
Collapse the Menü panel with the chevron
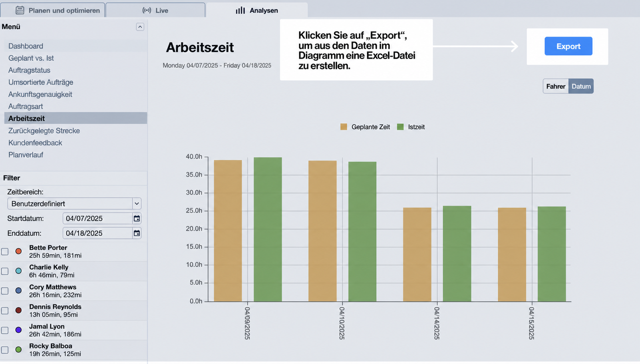[x=140, y=27]
